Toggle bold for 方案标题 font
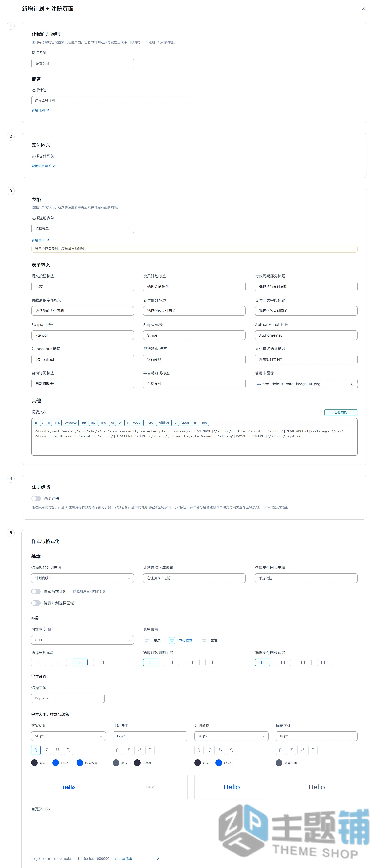The width and height of the screenshot is (378, 868). [36, 750]
